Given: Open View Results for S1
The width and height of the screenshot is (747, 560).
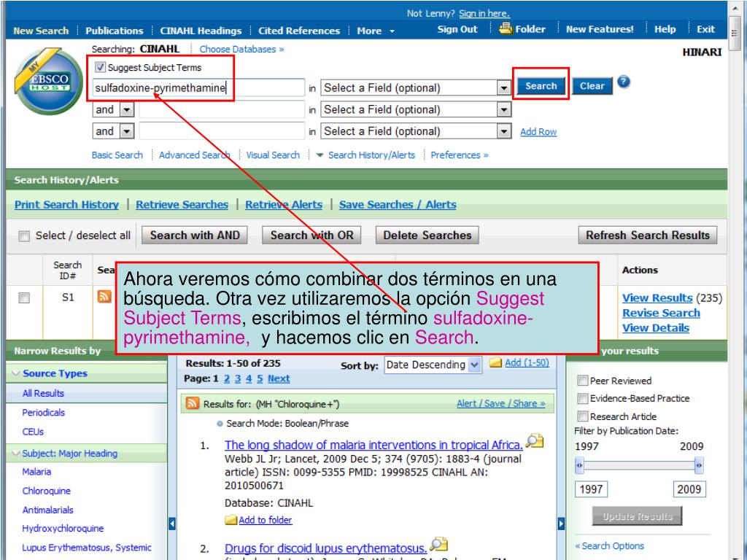Looking at the screenshot, I should (657, 297).
